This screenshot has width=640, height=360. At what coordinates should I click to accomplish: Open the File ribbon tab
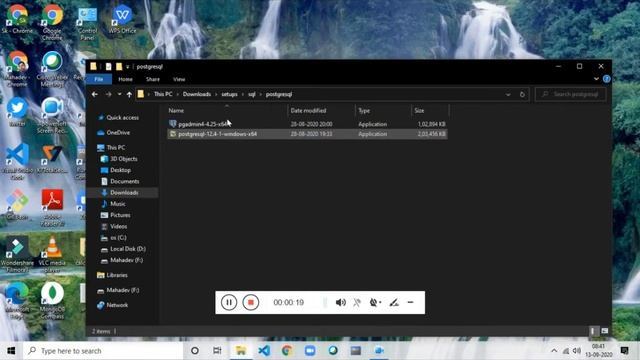[x=99, y=79]
